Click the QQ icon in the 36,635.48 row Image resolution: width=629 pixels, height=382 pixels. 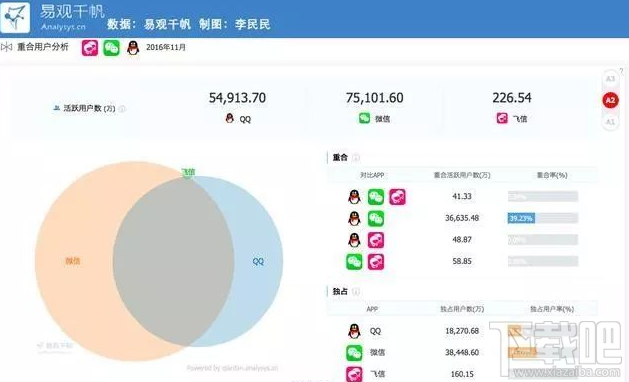(354, 218)
